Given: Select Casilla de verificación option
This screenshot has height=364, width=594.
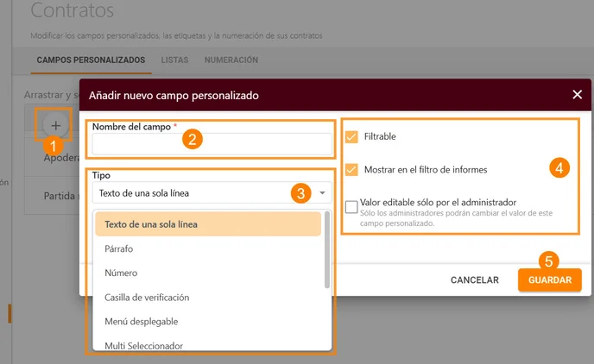Looking at the screenshot, I should [x=208, y=297].
